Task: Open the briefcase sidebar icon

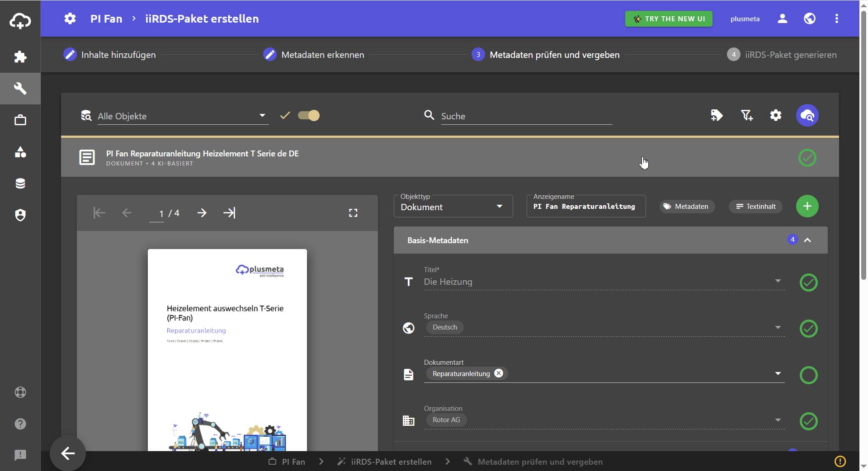Action: pyautogui.click(x=20, y=120)
